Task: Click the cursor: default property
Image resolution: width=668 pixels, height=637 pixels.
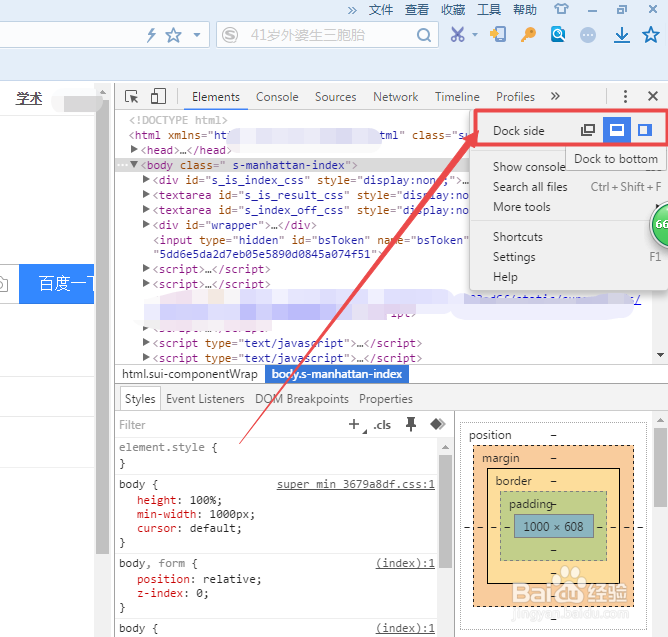Action: pyautogui.click(x=189, y=528)
